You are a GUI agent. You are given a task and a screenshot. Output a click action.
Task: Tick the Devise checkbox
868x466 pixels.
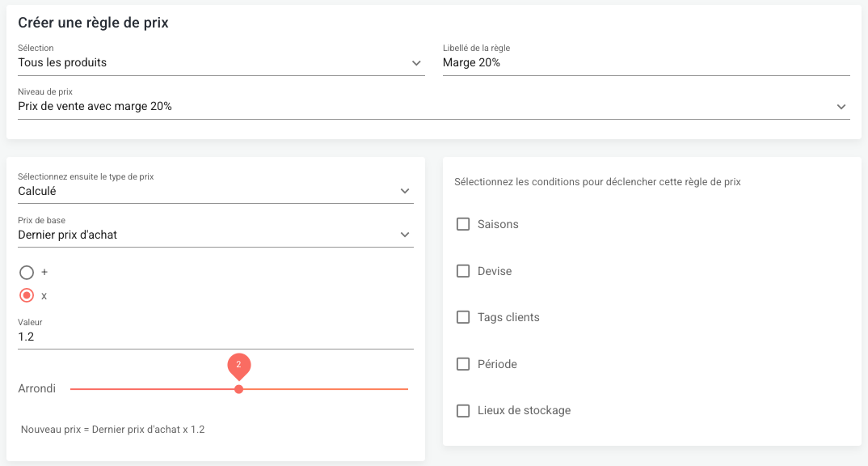pos(463,271)
